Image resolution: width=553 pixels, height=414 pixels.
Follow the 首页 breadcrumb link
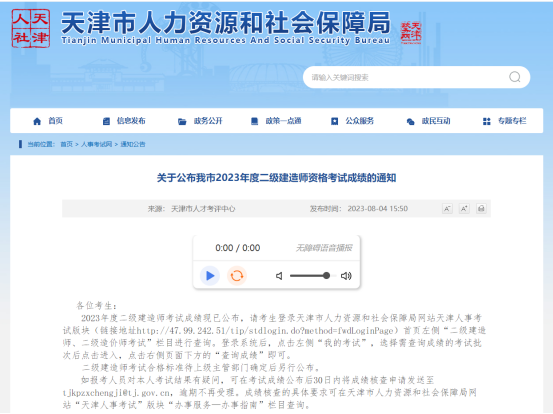coord(66,144)
